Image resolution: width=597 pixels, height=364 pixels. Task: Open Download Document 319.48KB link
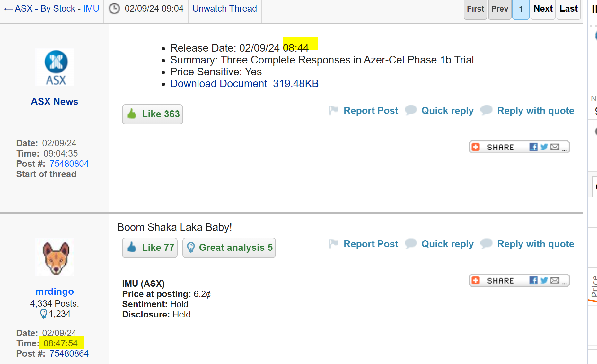point(244,84)
